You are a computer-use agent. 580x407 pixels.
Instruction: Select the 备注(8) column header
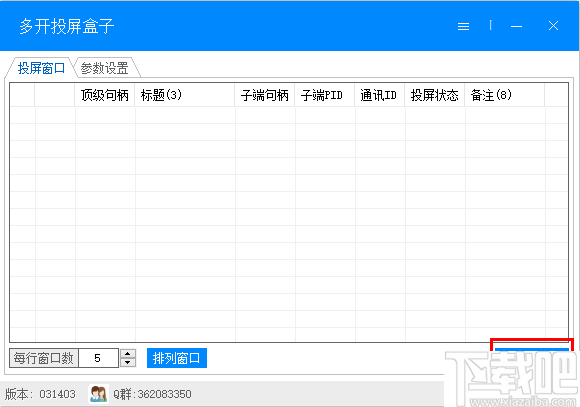click(x=505, y=95)
